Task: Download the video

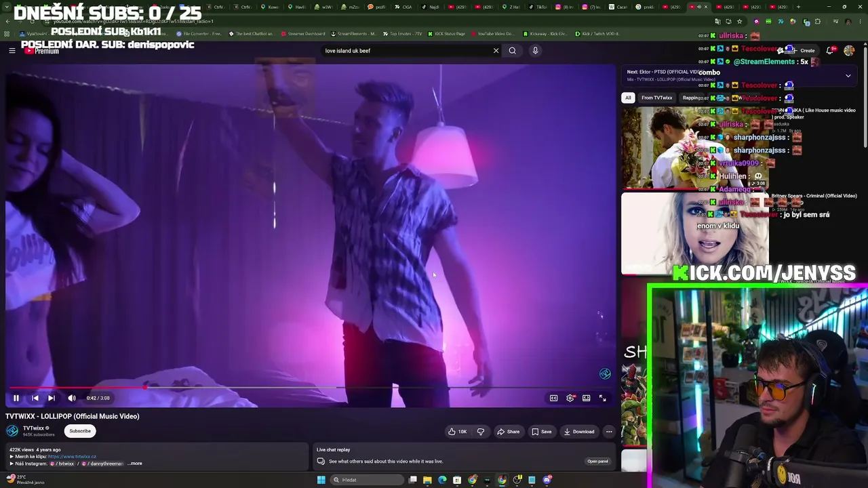Action: point(579,432)
